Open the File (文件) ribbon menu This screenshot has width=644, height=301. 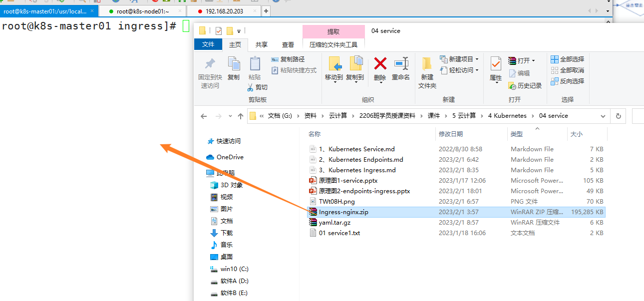[208, 44]
